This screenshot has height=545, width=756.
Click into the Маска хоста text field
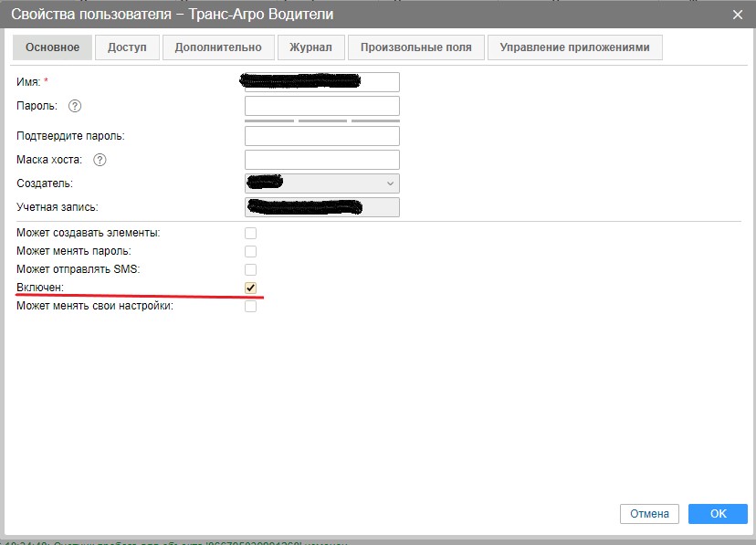tap(322, 160)
